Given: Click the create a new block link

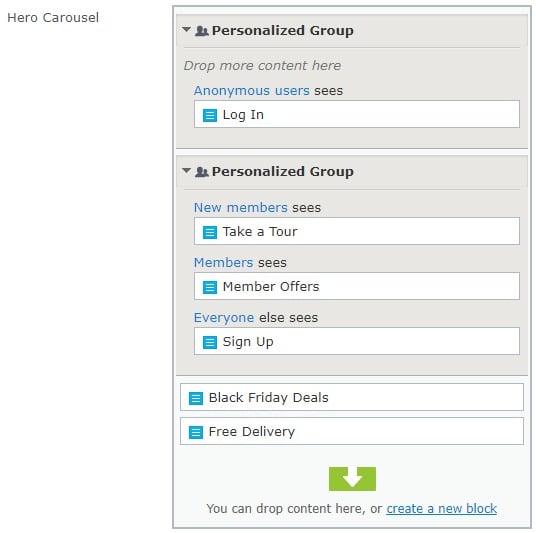Looking at the screenshot, I should pos(441,509).
